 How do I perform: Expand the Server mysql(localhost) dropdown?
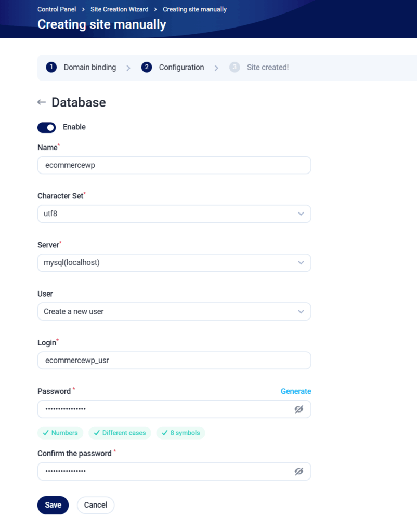(x=174, y=263)
